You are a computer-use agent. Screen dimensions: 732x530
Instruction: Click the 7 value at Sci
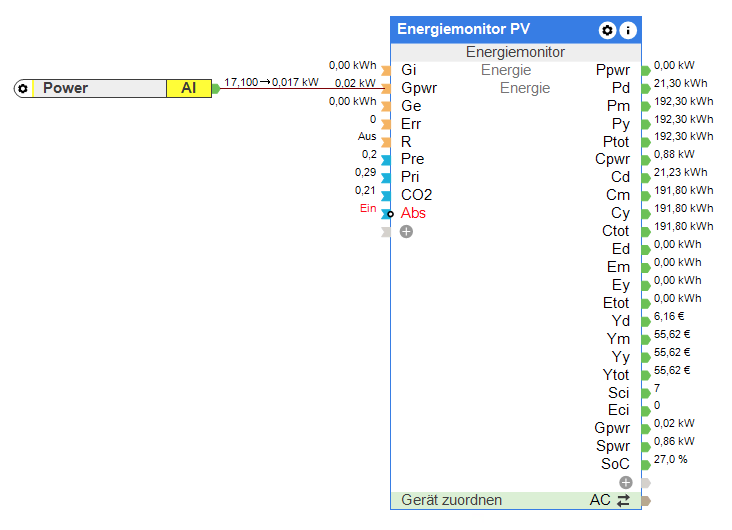657,388
